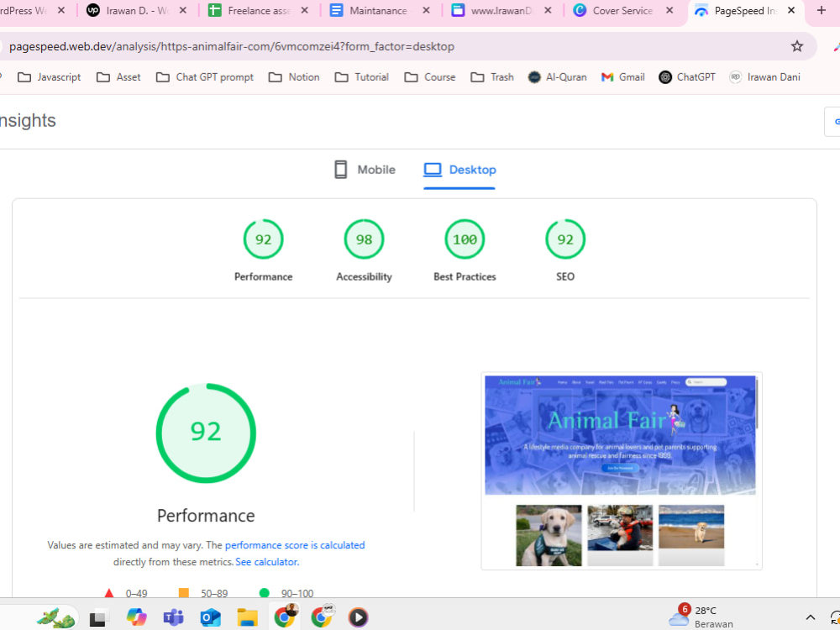Select the Desktop report tab

pyautogui.click(x=459, y=170)
